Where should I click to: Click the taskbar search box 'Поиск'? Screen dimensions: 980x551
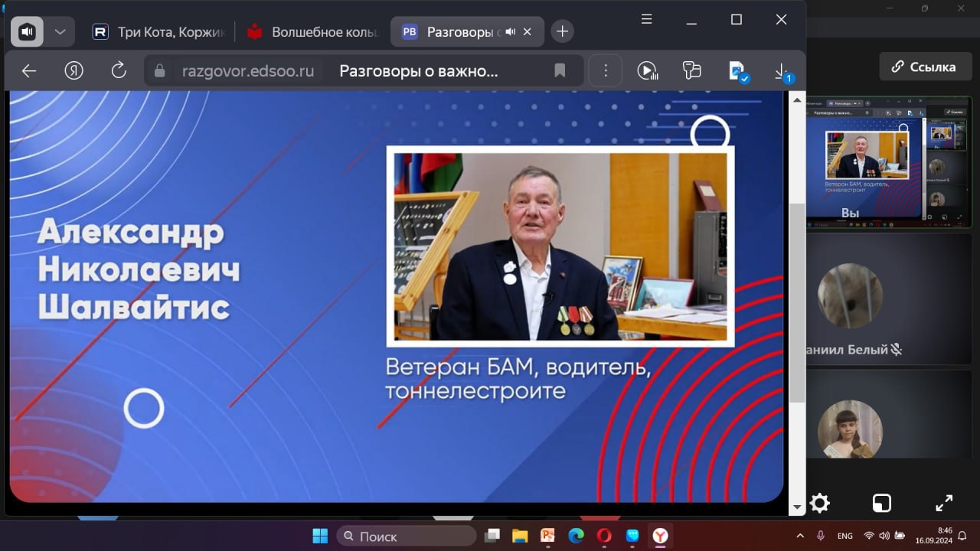click(x=406, y=536)
